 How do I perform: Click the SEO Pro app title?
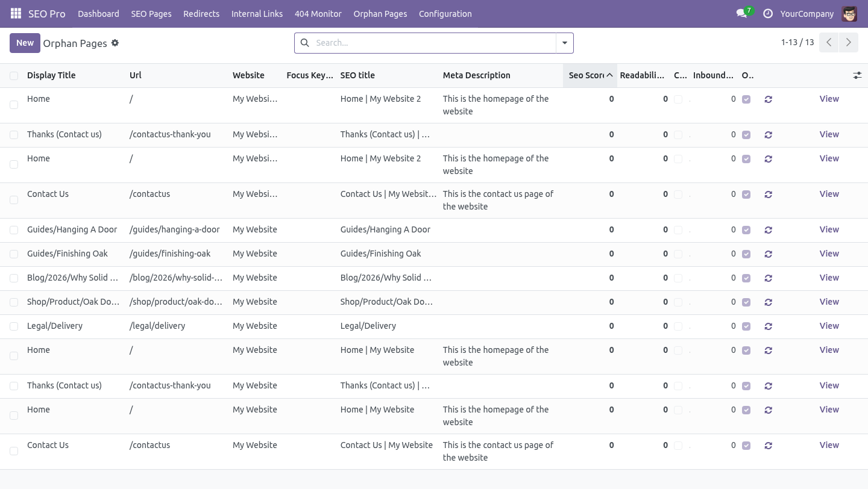pyautogui.click(x=47, y=13)
